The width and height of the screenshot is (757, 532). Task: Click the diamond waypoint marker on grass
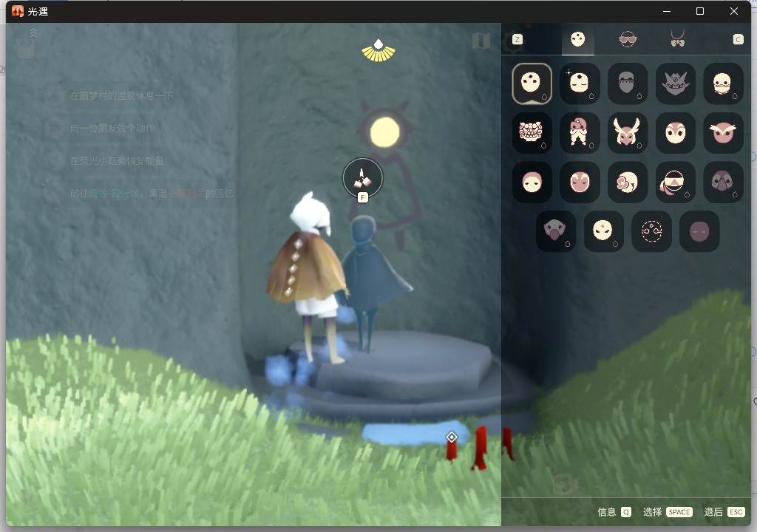click(452, 437)
